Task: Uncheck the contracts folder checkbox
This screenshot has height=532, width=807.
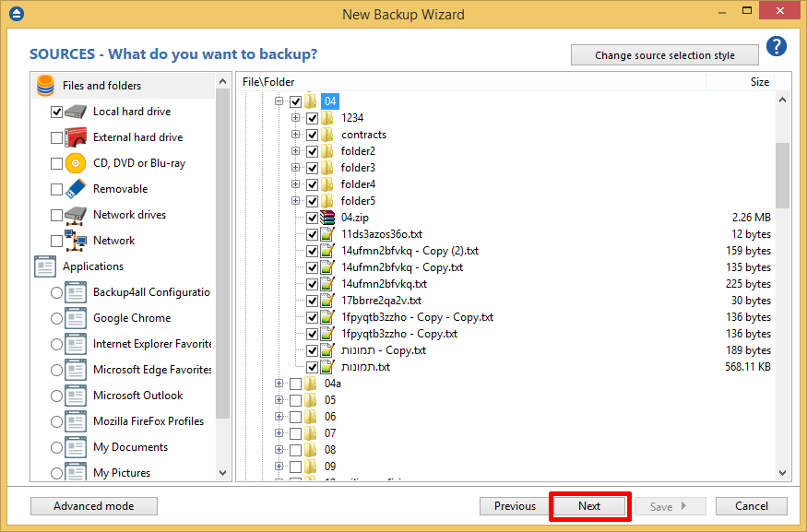Action: (312, 135)
